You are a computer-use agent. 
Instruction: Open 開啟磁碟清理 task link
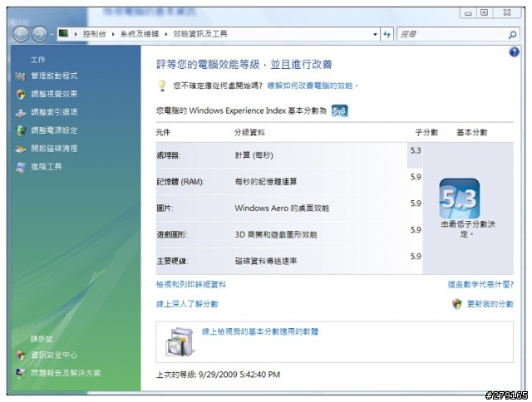click(54, 149)
